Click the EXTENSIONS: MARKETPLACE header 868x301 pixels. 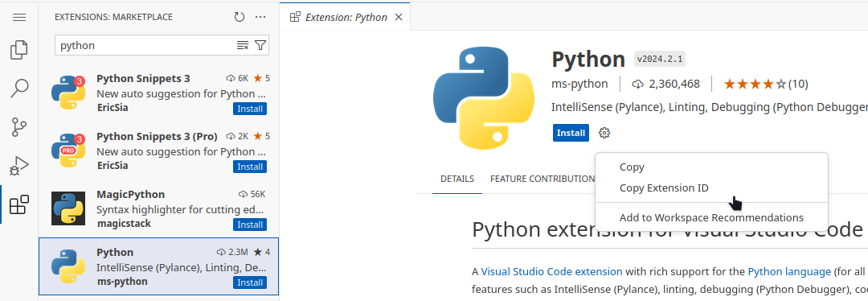pyautogui.click(x=113, y=17)
